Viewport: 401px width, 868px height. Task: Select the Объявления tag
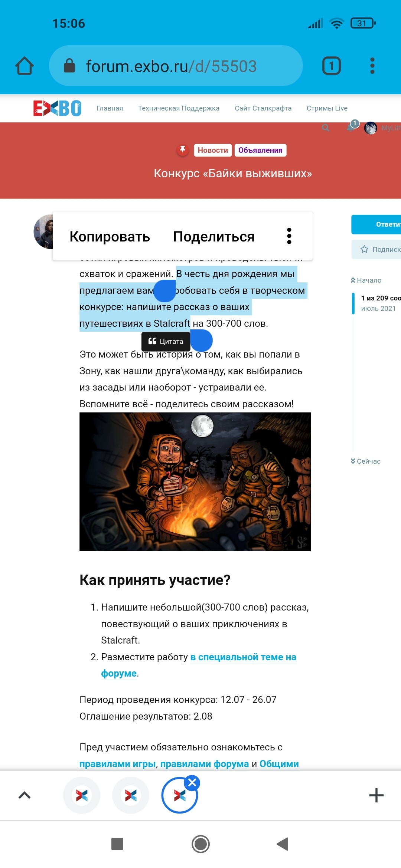[260, 150]
